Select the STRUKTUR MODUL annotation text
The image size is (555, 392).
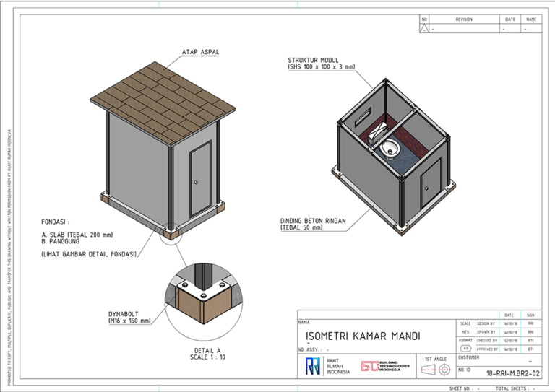(x=321, y=64)
